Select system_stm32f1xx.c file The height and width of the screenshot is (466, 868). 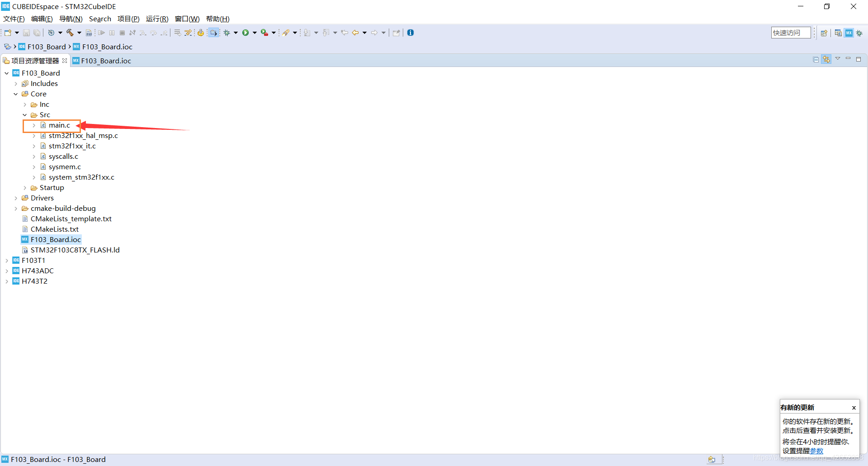[x=81, y=177]
